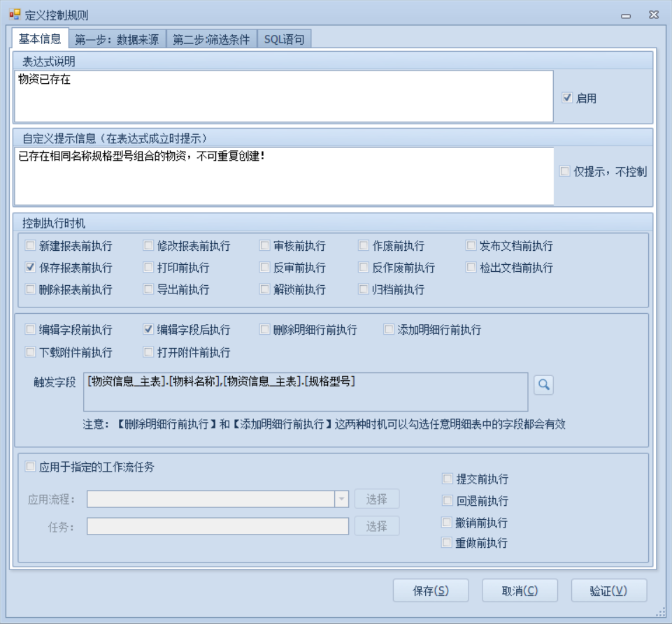Uncheck 编辑字段后执行
Viewport: 672px width, 624px height.
[x=148, y=329]
